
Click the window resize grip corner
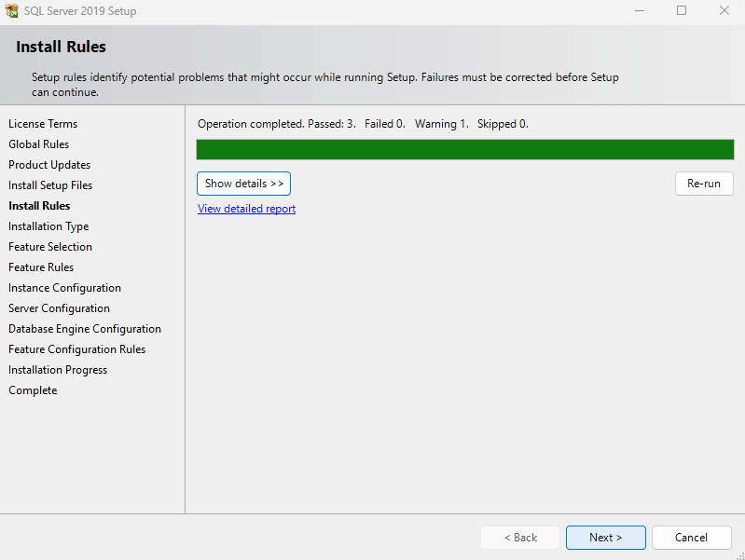point(739,555)
